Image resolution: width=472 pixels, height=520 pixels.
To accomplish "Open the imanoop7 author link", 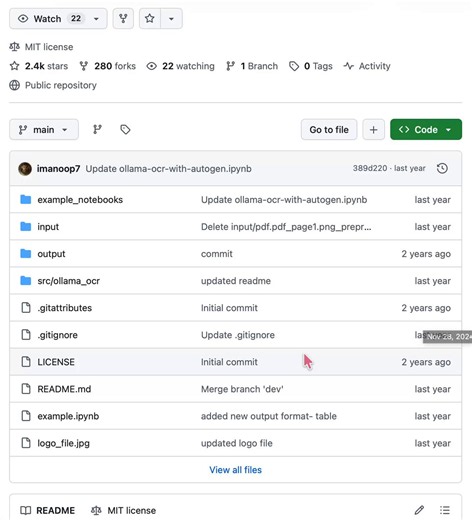I will [x=58, y=169].
